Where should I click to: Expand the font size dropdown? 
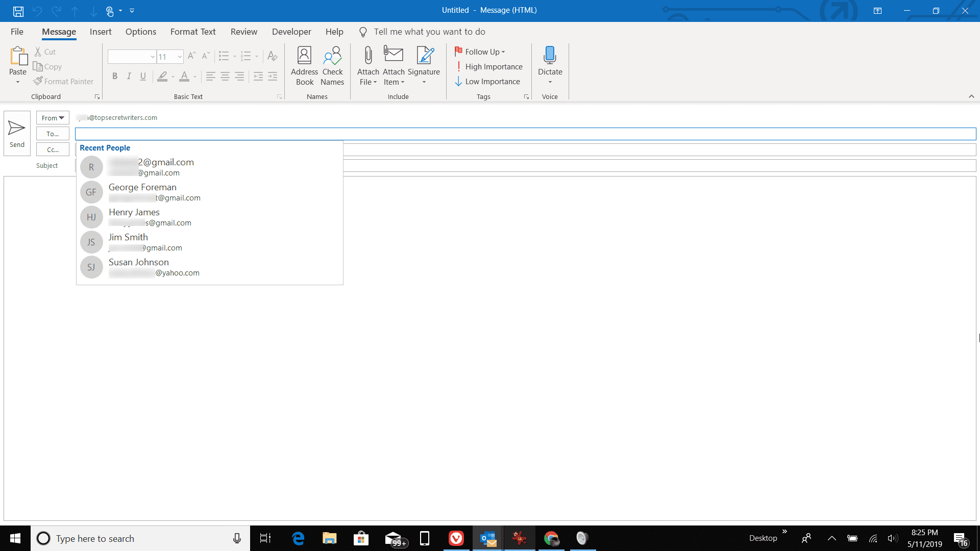[178, 57]
